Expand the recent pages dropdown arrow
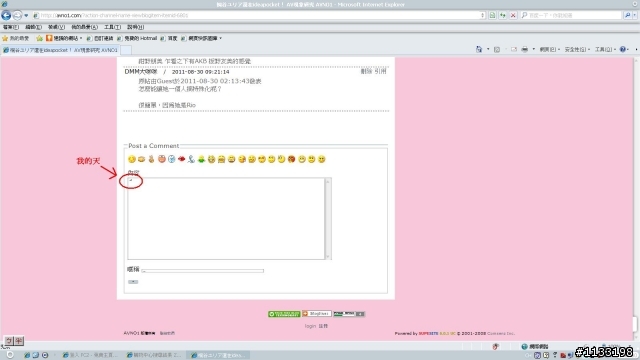The width and height of the screenshot is (640, 360). (26, 16)
